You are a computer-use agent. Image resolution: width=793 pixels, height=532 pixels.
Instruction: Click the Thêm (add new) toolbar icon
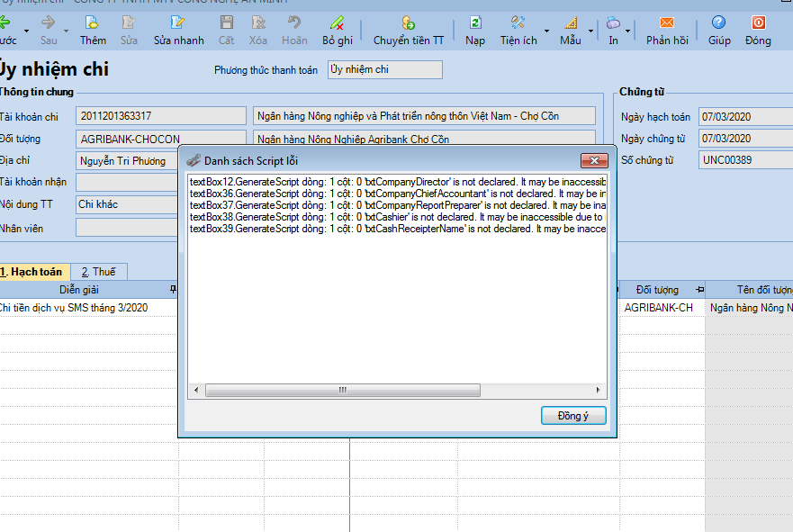point(92,23)
